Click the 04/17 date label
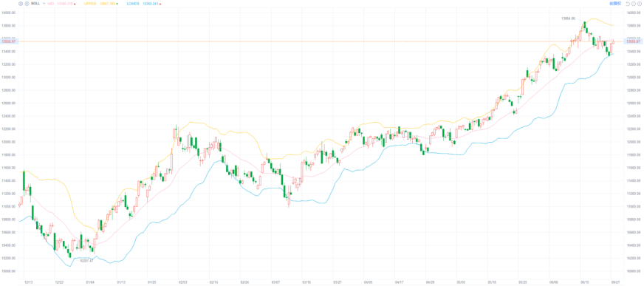 (x=400, y=282)
